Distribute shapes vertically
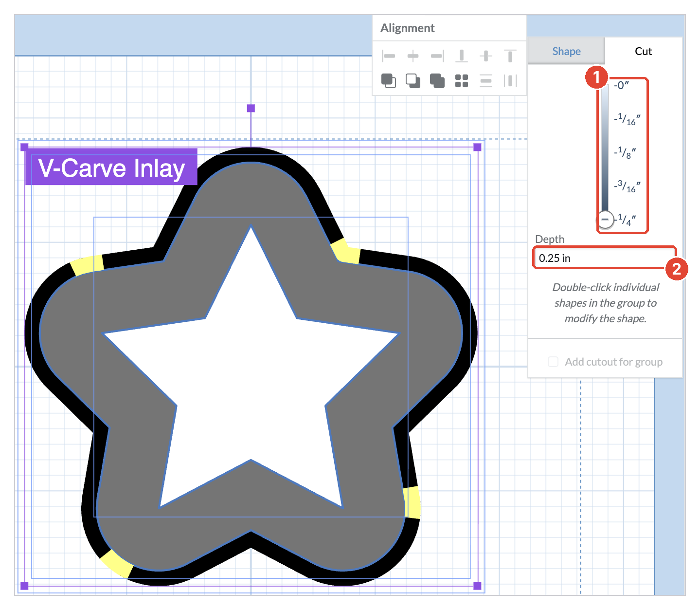 coord(486,81)
